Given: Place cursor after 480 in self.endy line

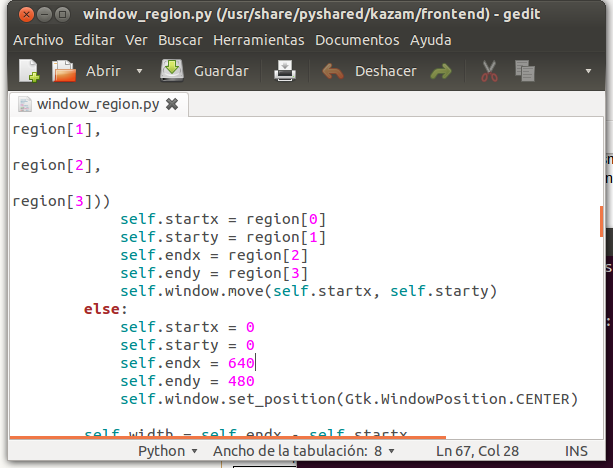Looking at the screenshot, I should (256, 381).
